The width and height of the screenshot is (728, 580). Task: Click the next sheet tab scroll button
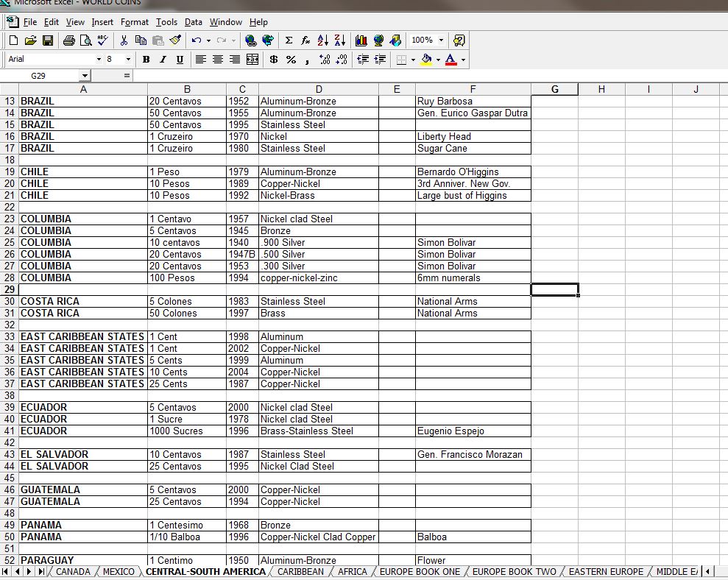[29, 572]
